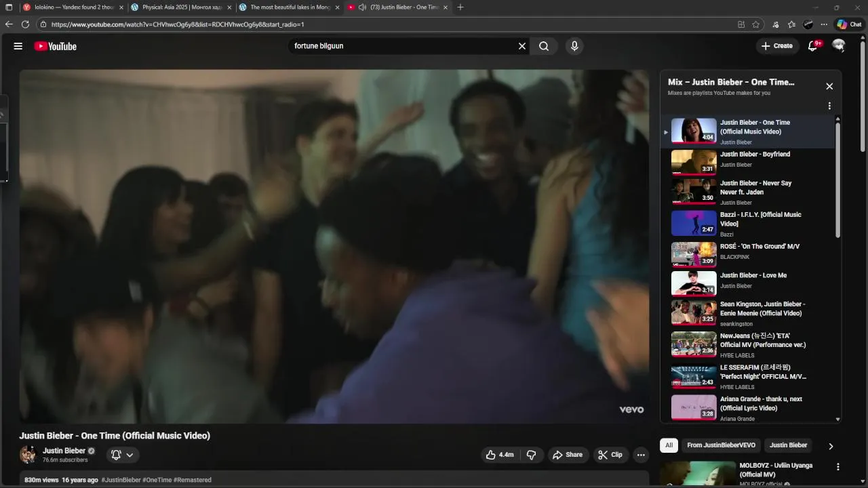Close the Mix playlist panel

829,86
